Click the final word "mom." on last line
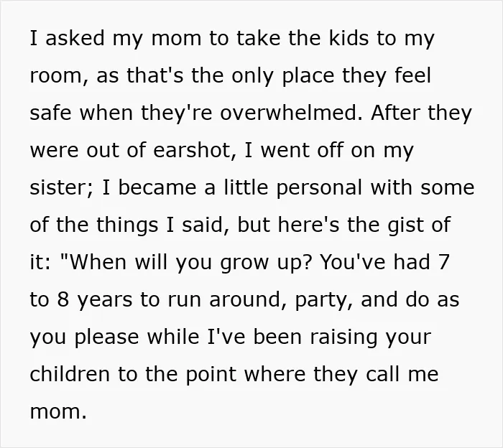The image size is (503, 448). click(x=58, y=411)
